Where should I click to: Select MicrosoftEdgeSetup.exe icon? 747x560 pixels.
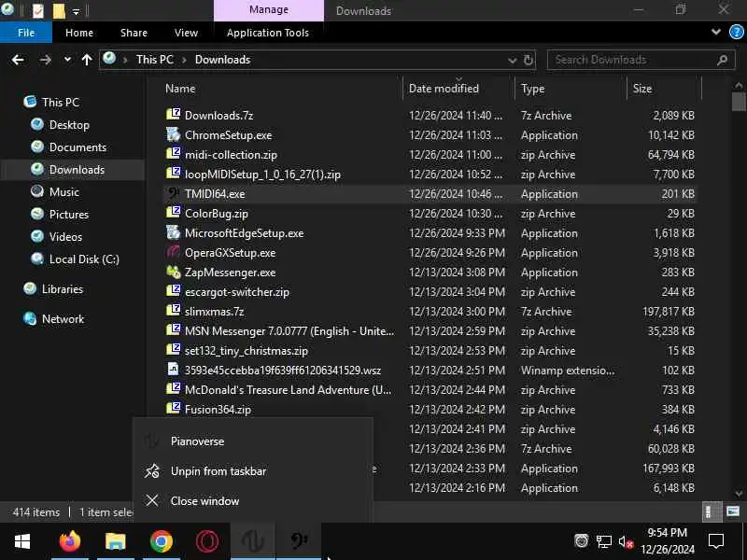point(174,232)
